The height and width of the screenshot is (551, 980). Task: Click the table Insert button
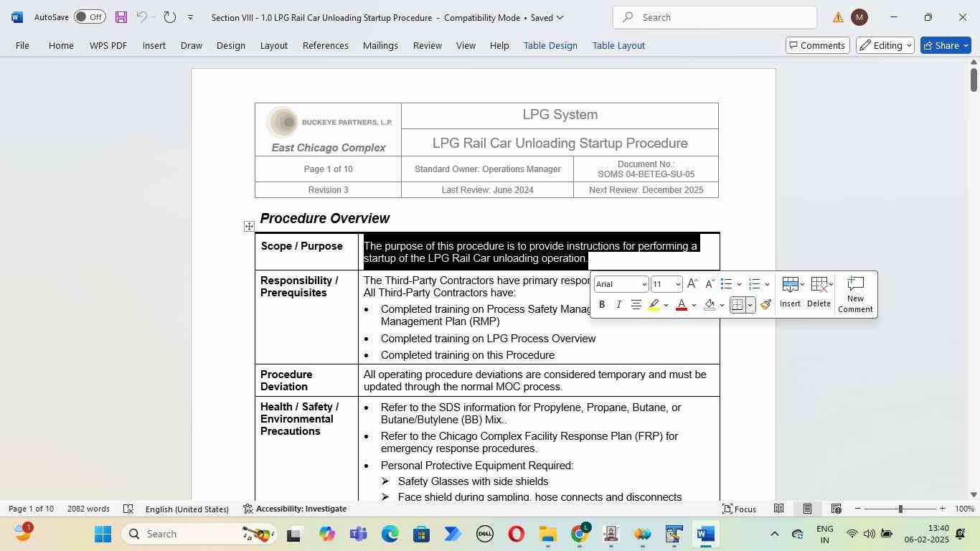coord(790,293)
